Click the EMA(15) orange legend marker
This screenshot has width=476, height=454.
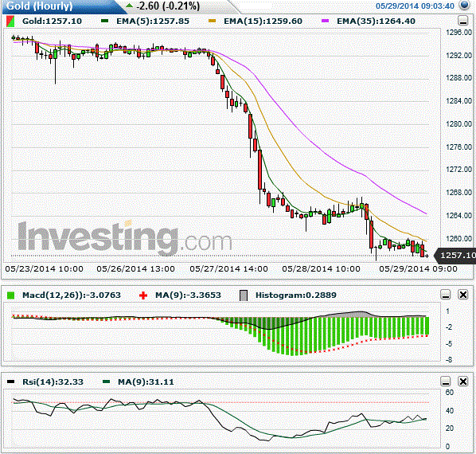[x=213, y=21]
